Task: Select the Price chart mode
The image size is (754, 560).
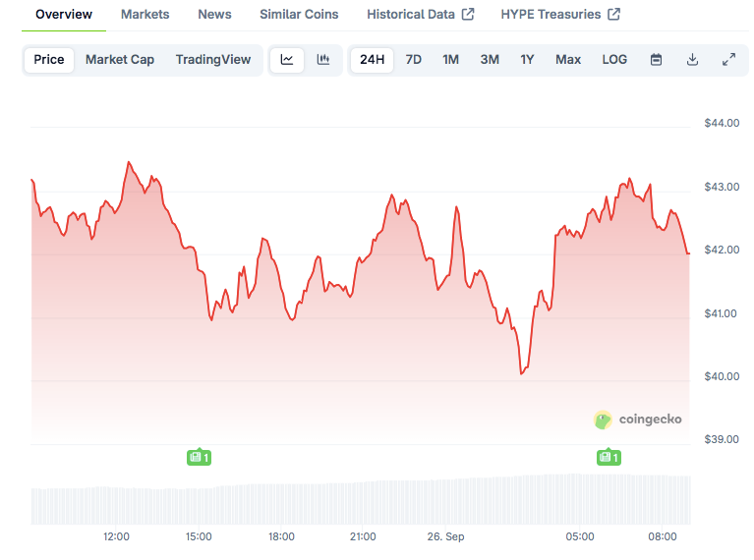Action: (49, 60)
